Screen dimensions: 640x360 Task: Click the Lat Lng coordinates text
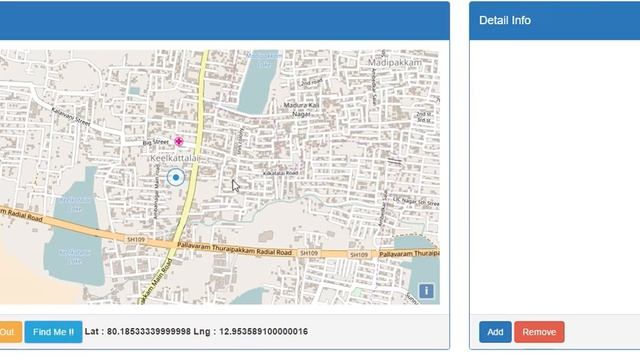point(196,331)
